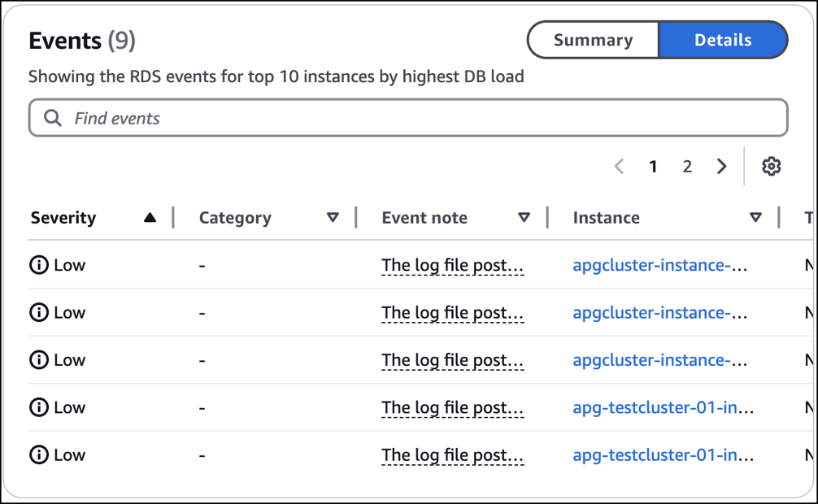This screenshot has height=504, width=818.
Task: Click the info icon on third Low row
Action: click(38, 359)
